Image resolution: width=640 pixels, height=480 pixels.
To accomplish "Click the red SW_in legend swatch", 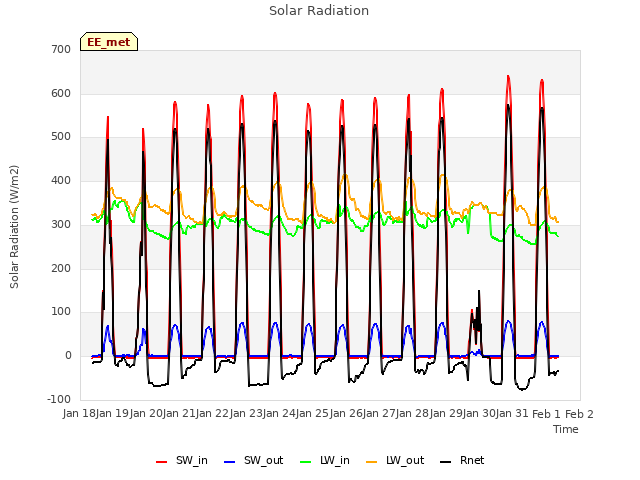I will pos(162,462).
